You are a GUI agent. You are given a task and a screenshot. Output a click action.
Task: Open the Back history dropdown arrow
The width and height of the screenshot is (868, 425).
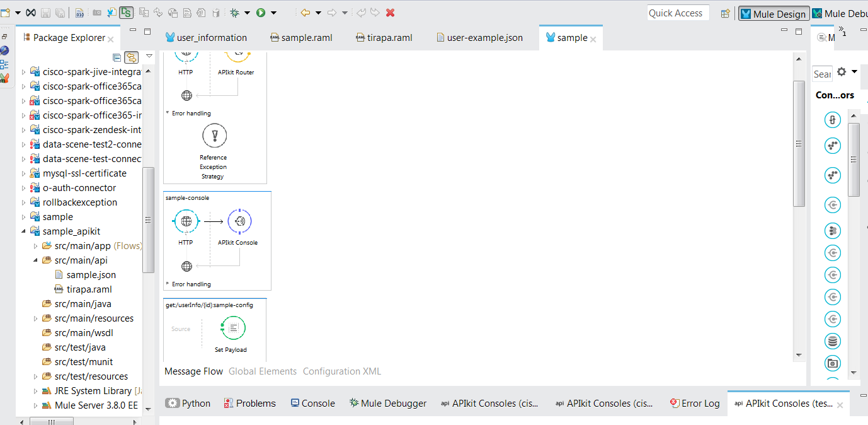(x=318, y=13)
